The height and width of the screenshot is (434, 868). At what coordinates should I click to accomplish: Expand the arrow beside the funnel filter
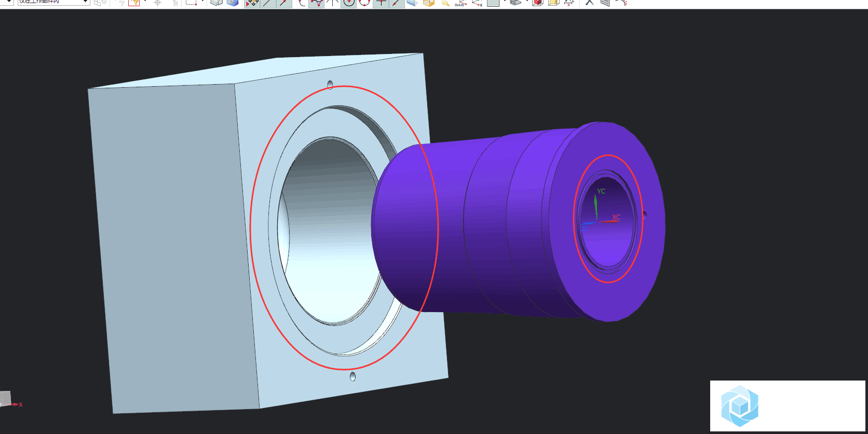145,2
